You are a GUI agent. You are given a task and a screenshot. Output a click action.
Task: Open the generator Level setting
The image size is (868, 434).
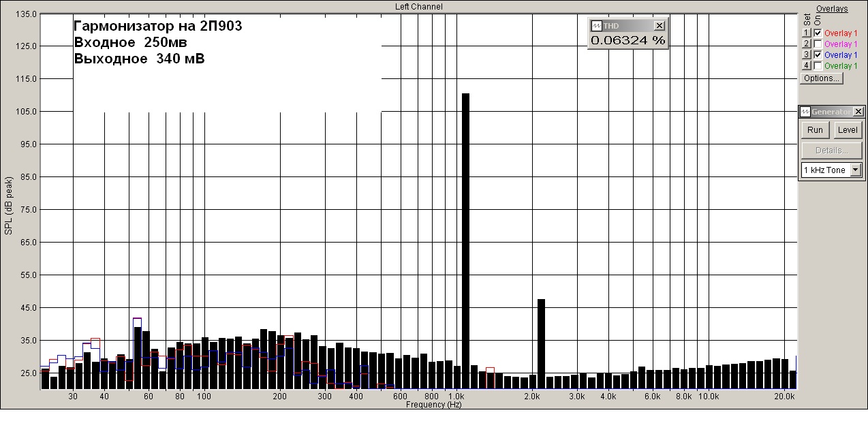point(848,129)
